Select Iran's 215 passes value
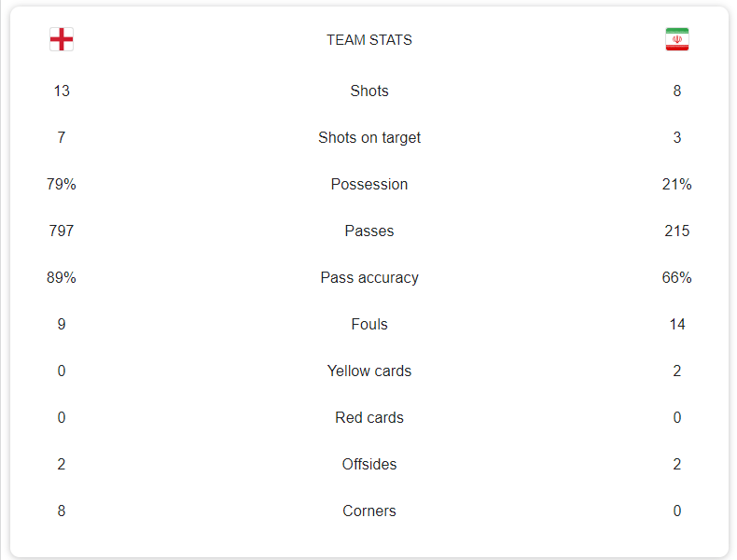This screenshot has height=560, width=737. pos(677,231)
